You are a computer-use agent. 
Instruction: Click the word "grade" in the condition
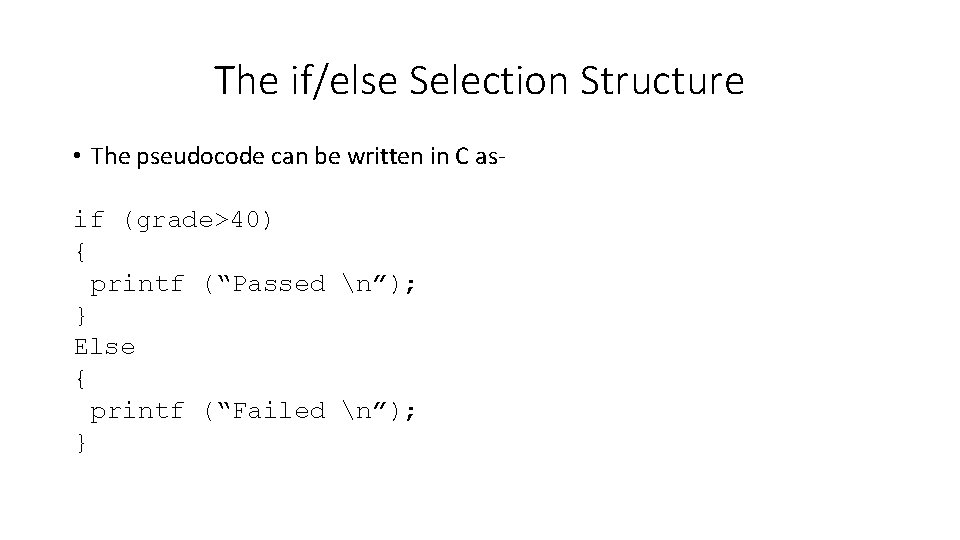pyautogui.click(x=169, y=220)
